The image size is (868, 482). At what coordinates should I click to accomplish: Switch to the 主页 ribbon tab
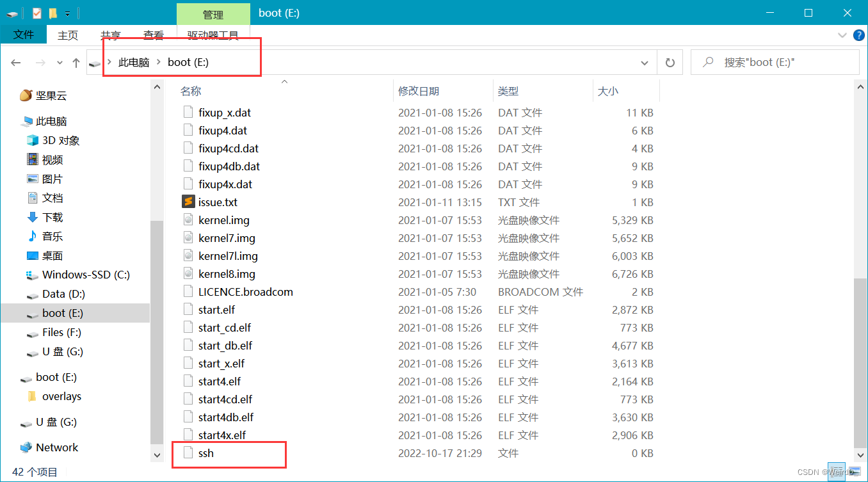[68, 35]
